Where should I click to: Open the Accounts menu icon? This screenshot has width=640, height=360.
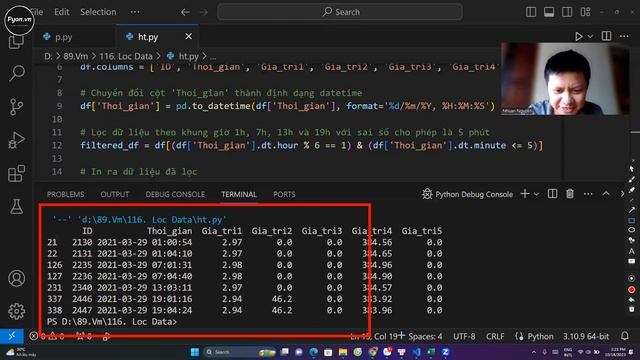[17, 278]
